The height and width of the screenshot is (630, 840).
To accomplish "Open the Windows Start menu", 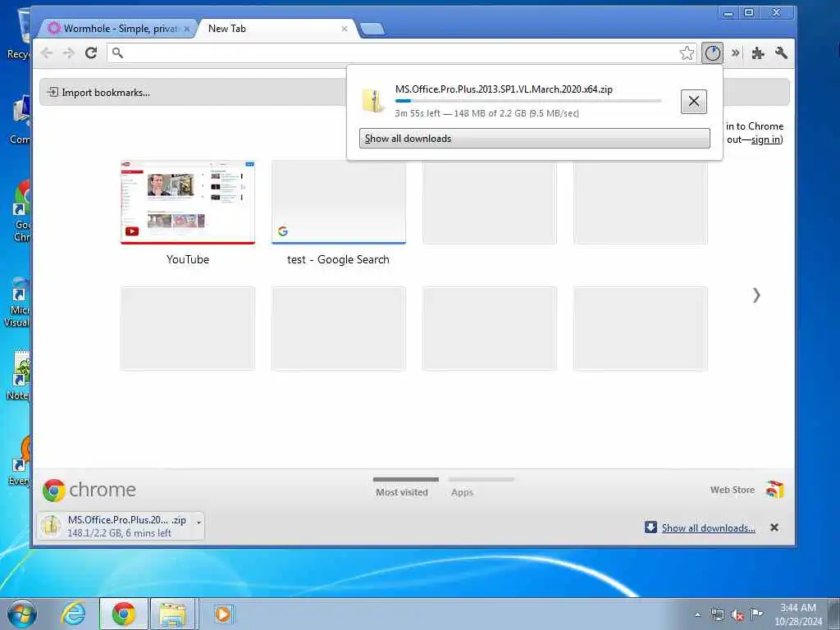I will (x=22, y=614).
